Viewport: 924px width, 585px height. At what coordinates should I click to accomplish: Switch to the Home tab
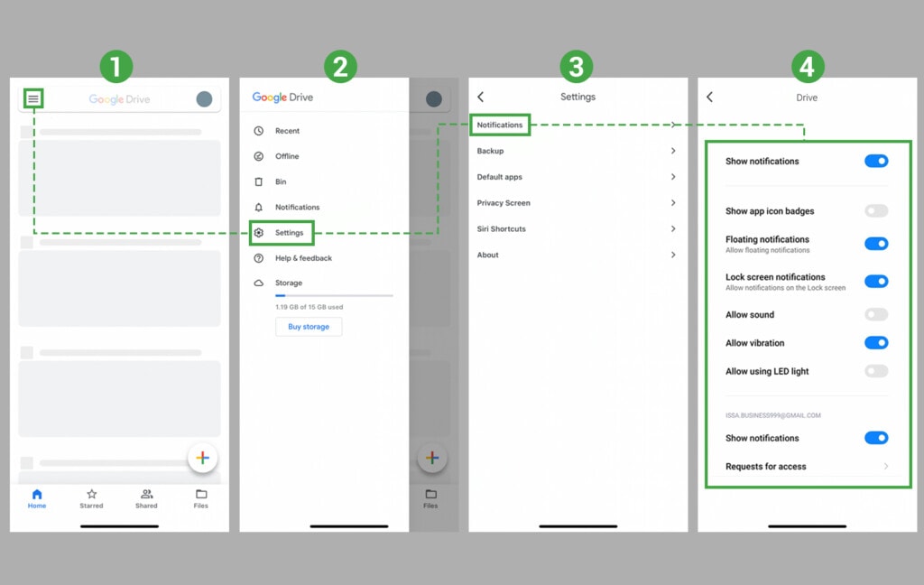click(36, 498)
